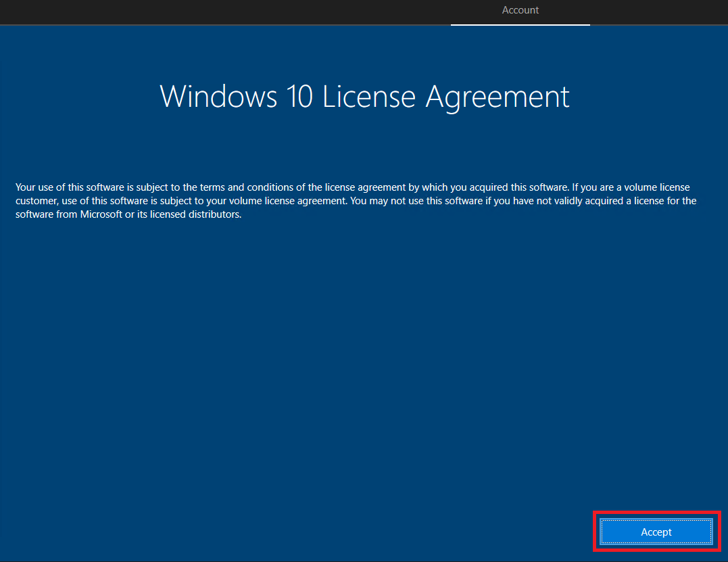This screenshot has height=562, width=728.
Task: Click the phrase 'If you are a volume license'
Action: tap(631, 187)
